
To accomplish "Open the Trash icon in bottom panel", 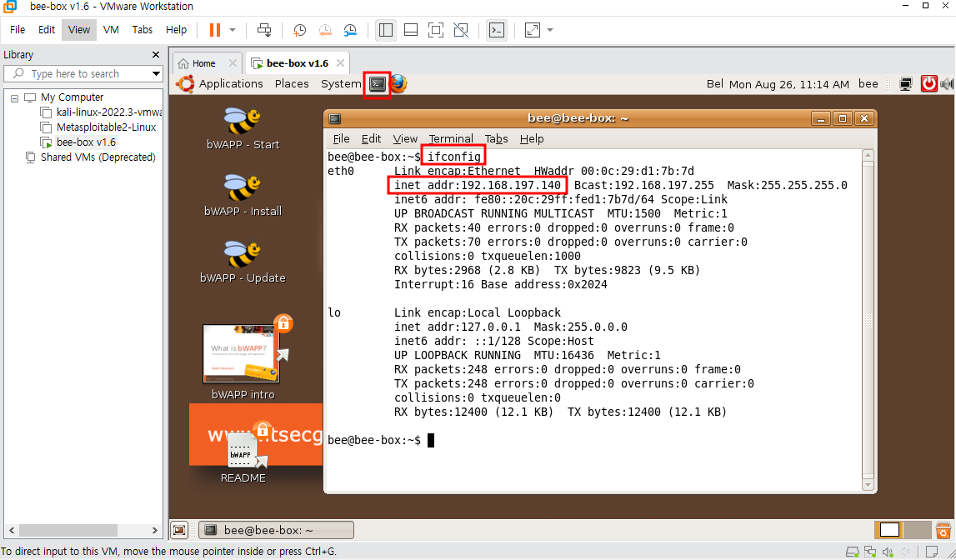I will [x=943, y=530].
